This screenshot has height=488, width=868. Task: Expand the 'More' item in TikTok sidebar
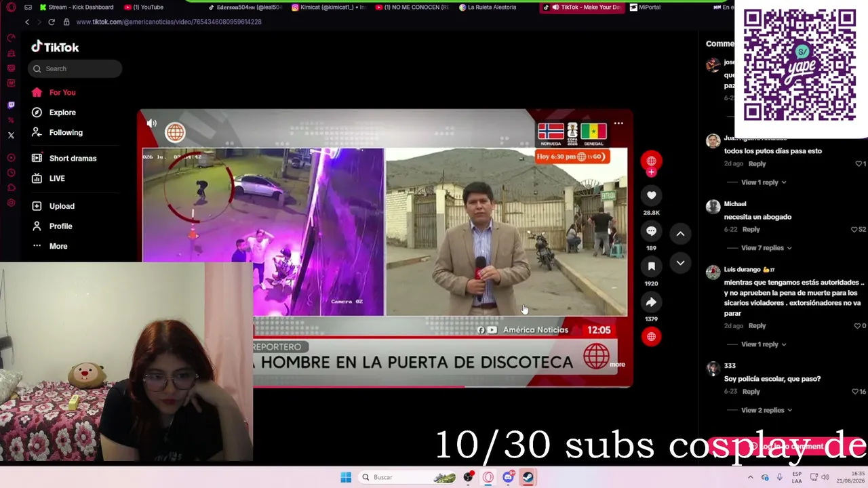coord(58,246)
